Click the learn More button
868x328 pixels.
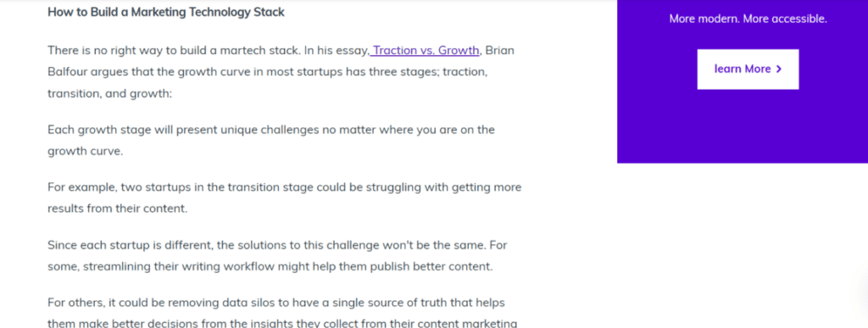coord(748,69)
